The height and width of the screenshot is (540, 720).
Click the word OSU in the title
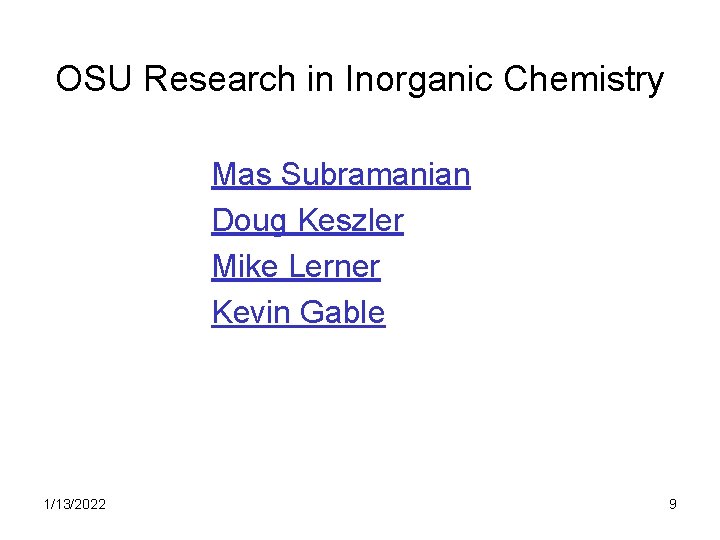tap(94, 78)
